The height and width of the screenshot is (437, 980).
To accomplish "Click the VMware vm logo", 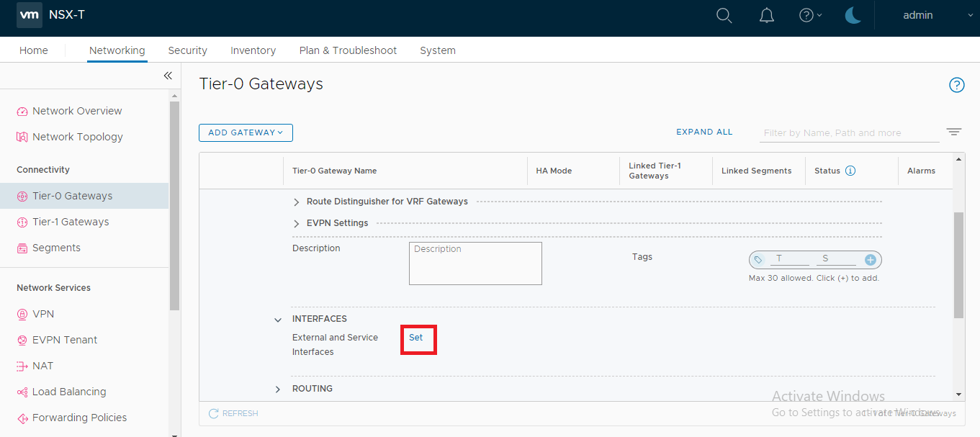I will point(30,14).
